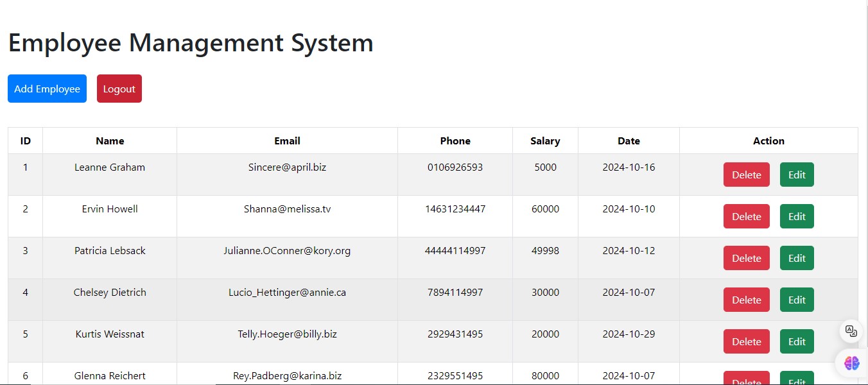This screenshot has height=385, width=868.
Task: Edit Kurtis Weissnat's record
Action: pyautogui.click(x=796, y=341)
